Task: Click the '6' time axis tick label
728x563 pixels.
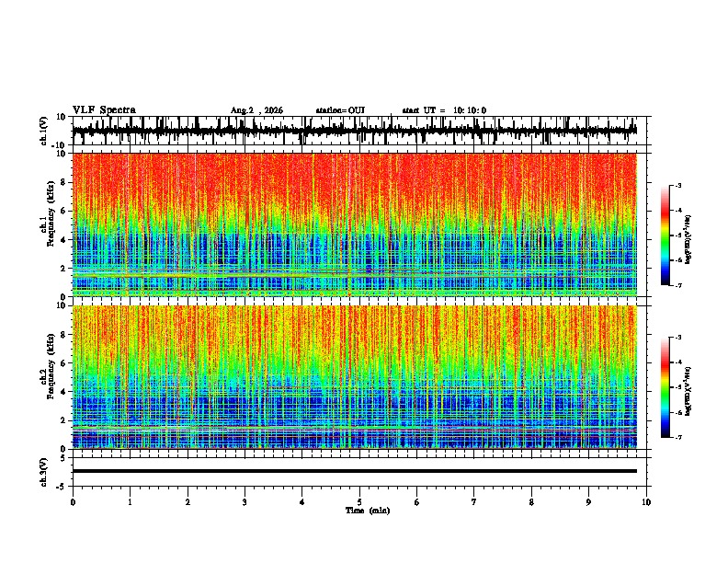Action: [x=417, y=502]
